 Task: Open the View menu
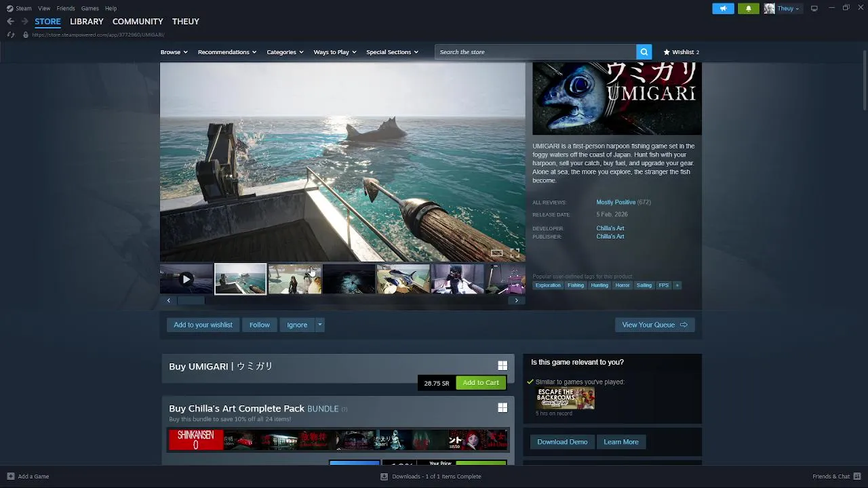pos(44,8)
